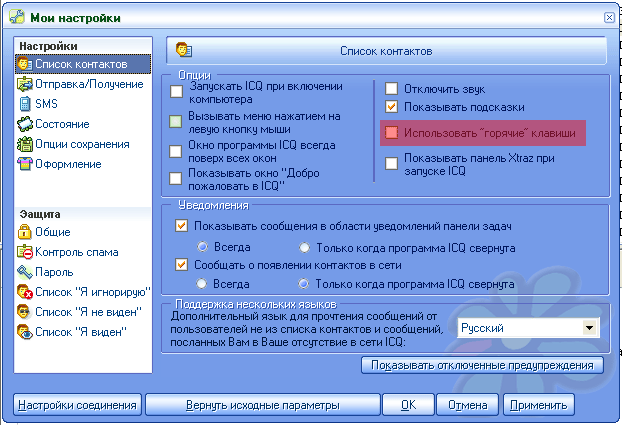Toggle Использовать "горячие" клавиши checkbox
The width and height of the screenshot is (622, 425).
pos(392,133)
